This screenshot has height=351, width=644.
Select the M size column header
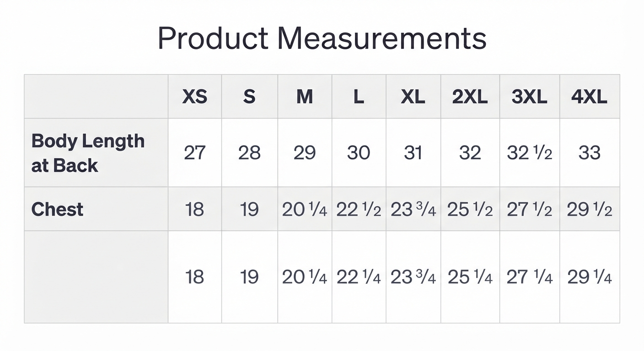tap(305, 97)
